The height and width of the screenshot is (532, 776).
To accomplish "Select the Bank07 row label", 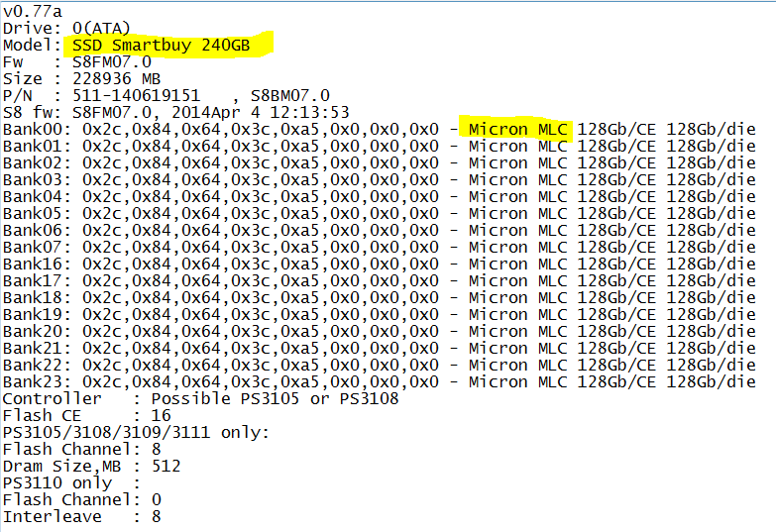I will tap(37, 247).
